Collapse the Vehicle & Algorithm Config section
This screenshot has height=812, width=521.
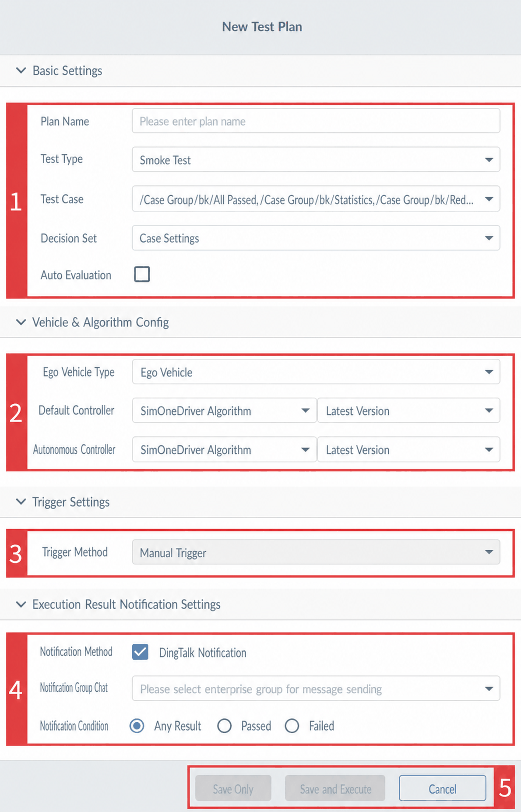click(21, 322)
